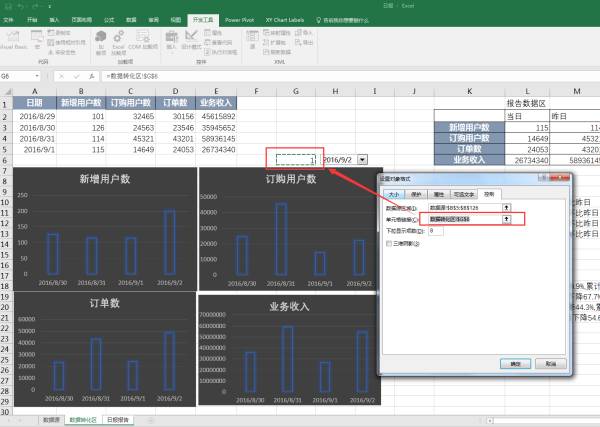The image size is (600, 427).
Task: Switch to the Page Layout (页面布局) tab
Action: (x=82, y=20)
